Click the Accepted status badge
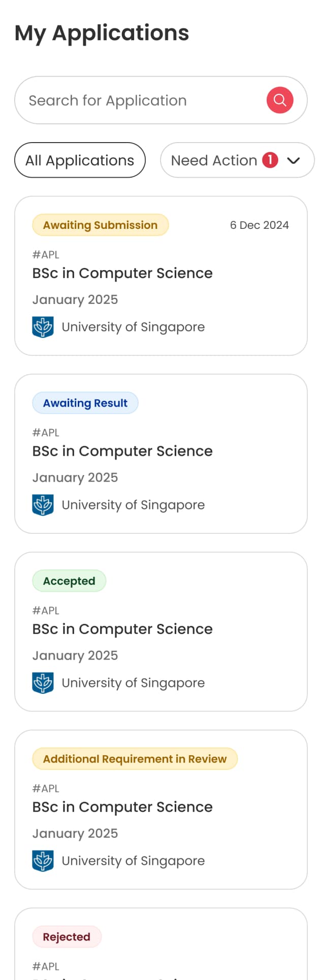Viewport: 322px width, 980px height. click(69, 581)
